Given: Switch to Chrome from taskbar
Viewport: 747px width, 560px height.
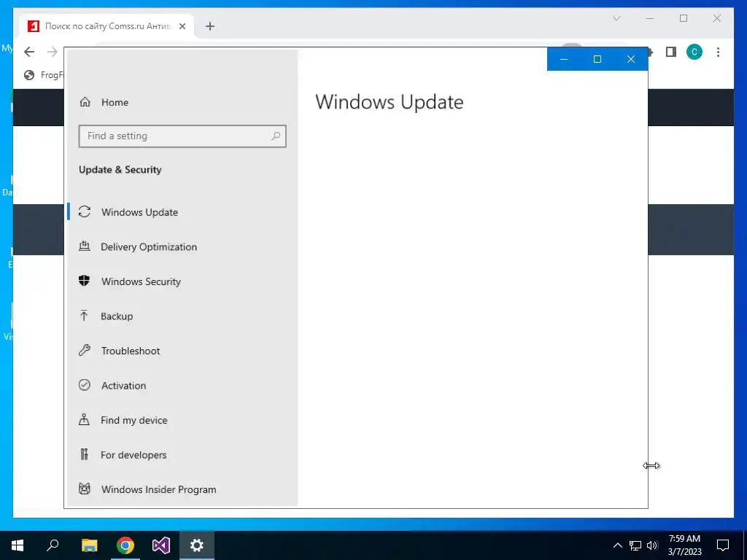Looking at the screenshot, I should click(125, 545).
